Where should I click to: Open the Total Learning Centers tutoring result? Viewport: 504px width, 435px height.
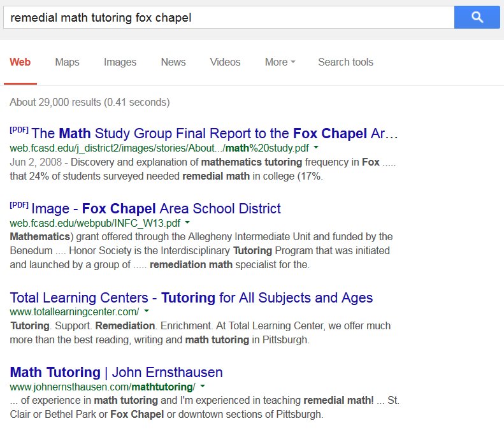tap(191, 297)
